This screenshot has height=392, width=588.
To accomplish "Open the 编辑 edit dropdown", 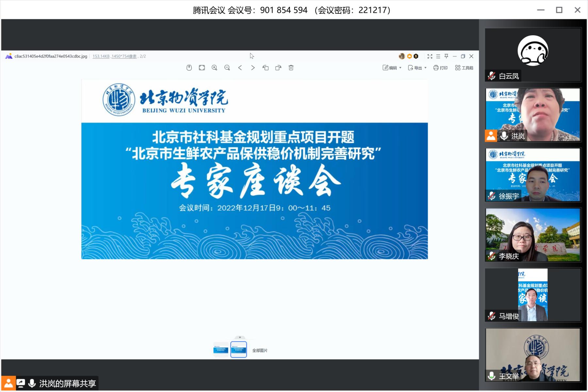I will click(x=392, y=68).
